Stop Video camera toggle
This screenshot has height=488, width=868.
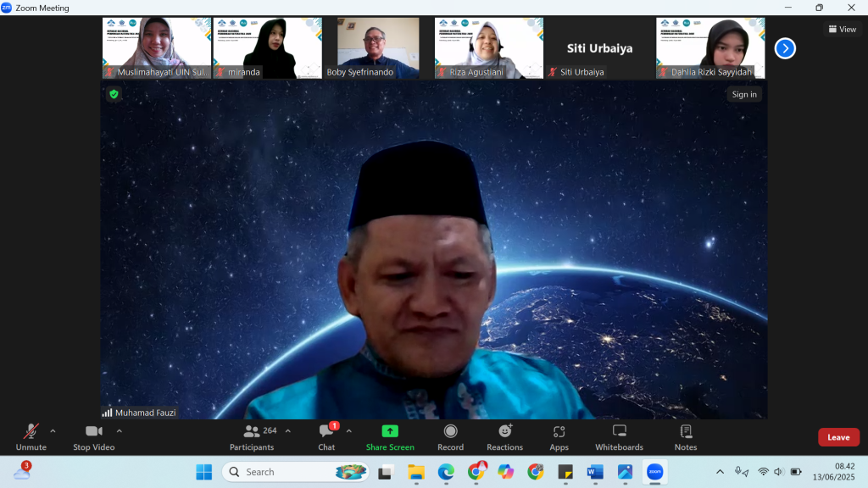tap(93, 432)
